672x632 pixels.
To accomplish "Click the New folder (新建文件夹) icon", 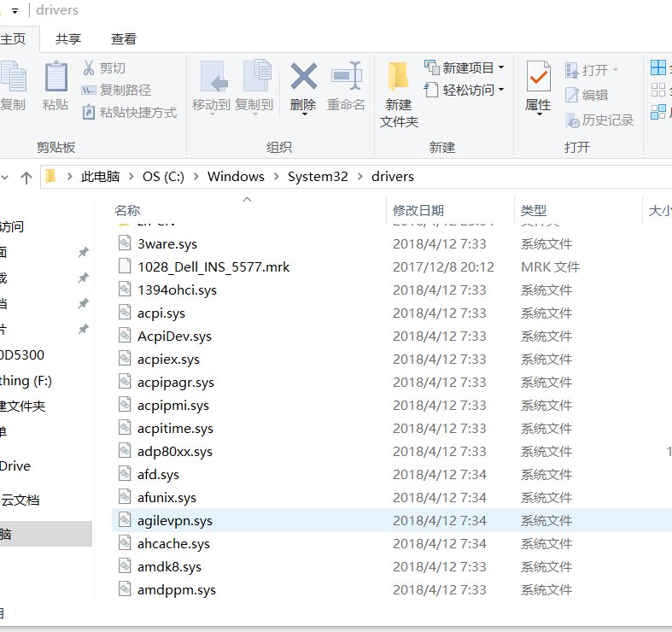I will 398,77.
